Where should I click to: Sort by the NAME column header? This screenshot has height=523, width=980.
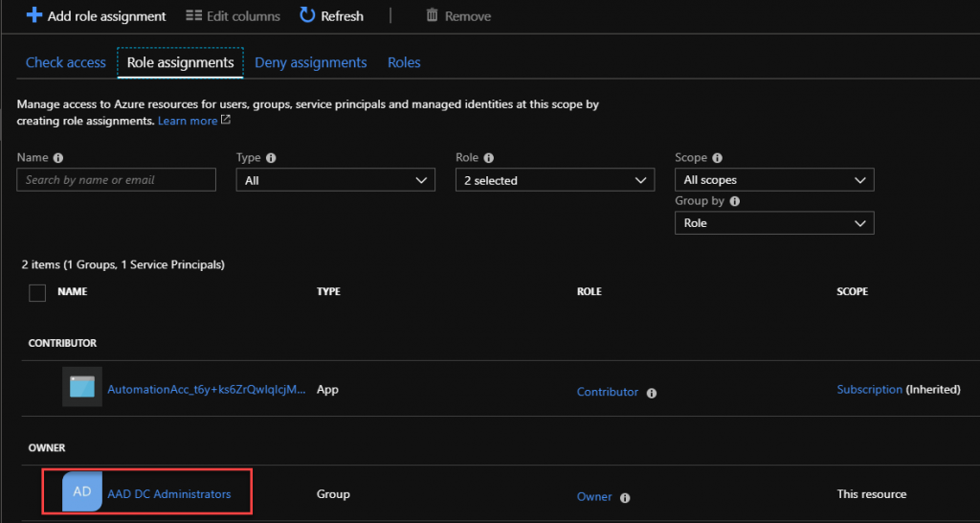73,291
